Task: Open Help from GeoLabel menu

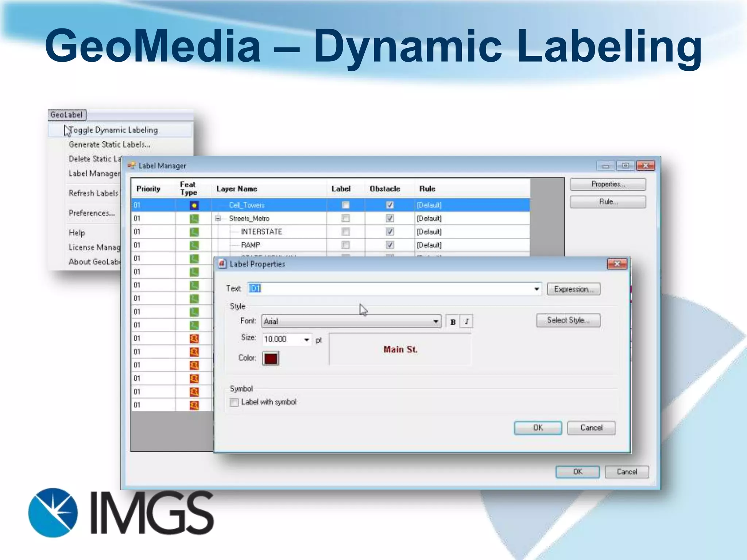Action: [x=77, y=233]
